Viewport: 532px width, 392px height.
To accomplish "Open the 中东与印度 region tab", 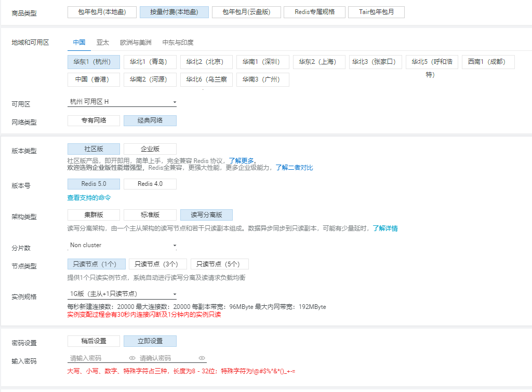I will point(178,43).
